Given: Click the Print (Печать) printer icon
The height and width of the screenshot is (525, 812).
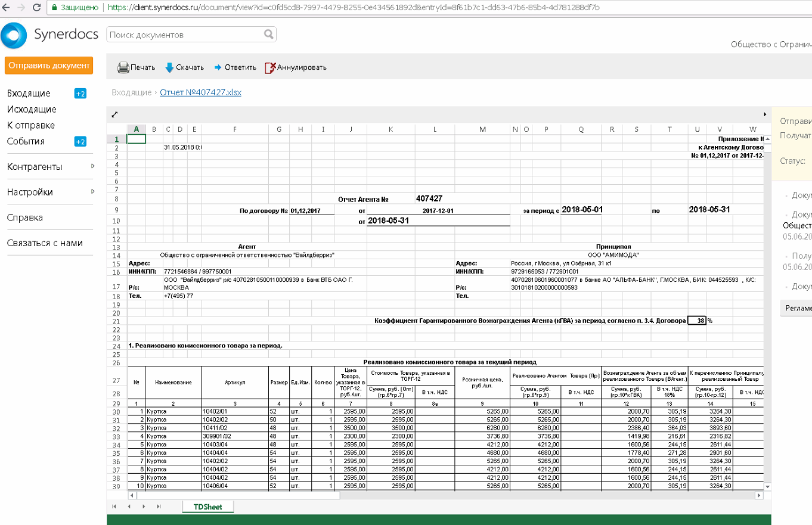Looking at the screenshot, I should (123, 67).
